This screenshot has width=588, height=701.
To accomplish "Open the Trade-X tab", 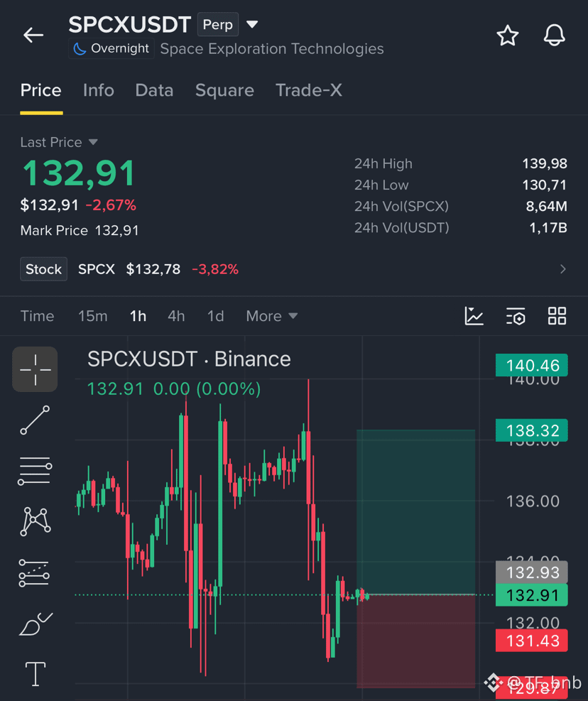I will pyautogui.click(x=308, y=91).
